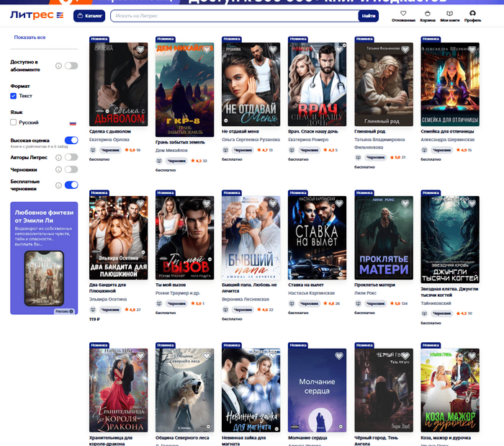Viewport: 504px width, 446px height.
Task: Favorite Два бандита для Плюшкиной via heart
Action: click(x=140, y=203)
